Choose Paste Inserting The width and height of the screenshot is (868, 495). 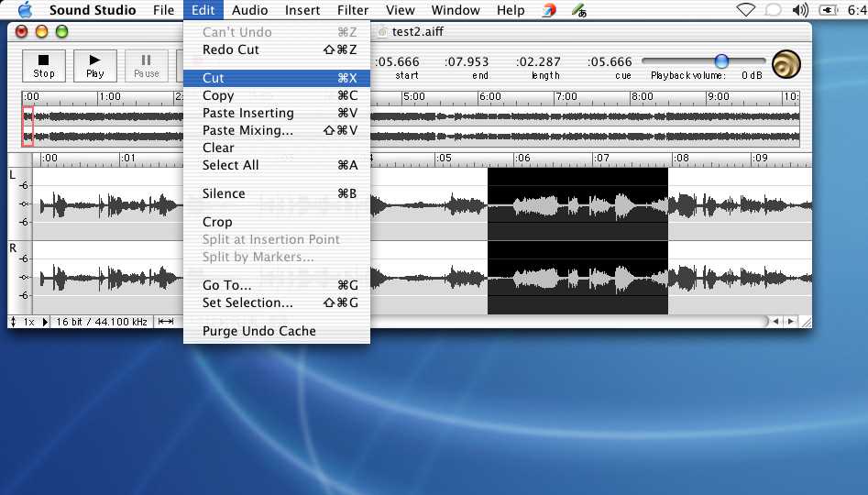[x=277, y=113]
